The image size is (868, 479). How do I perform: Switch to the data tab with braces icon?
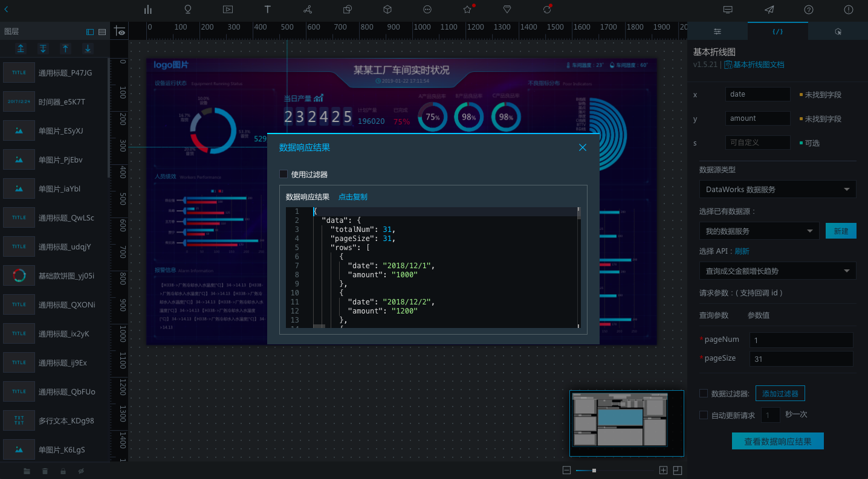777,31
